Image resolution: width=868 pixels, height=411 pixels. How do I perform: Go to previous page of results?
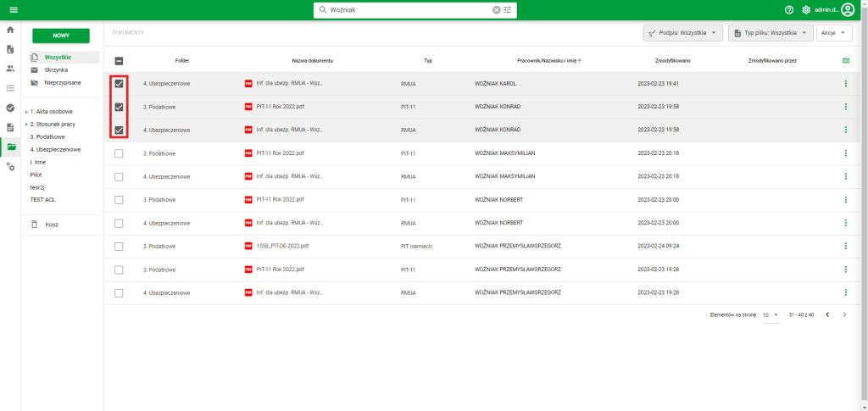click(x=827, y=314)
